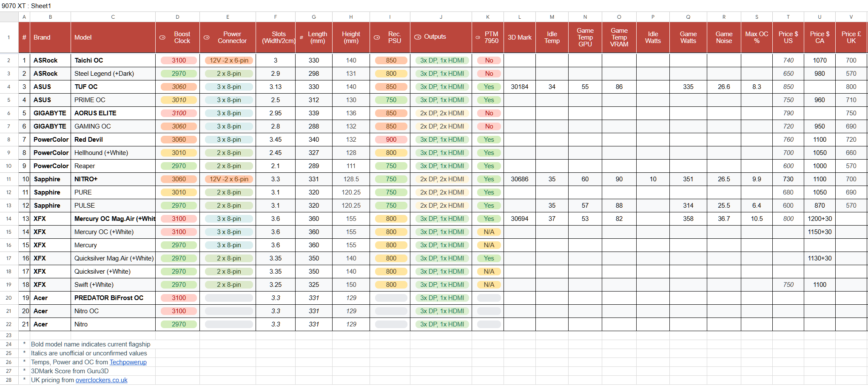The image size is (868, 389).
Task: Click the dropdown icon beside PTM 7950 header
Action: coord(478,37)
